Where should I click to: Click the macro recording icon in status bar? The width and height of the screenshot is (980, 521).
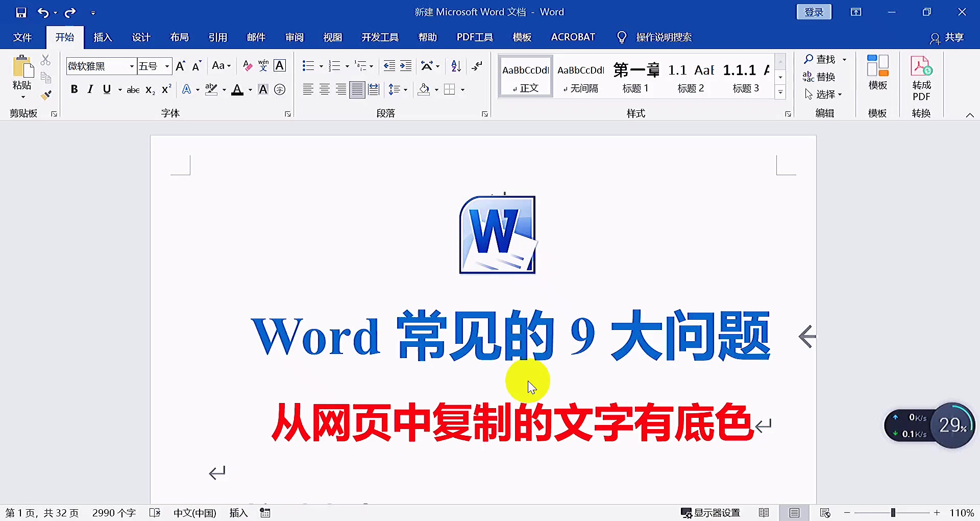click(x=265, y=513)
